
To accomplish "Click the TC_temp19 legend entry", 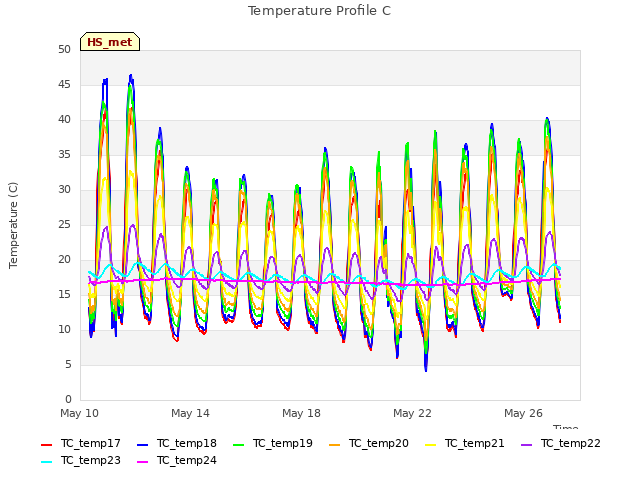I will pos(273,443).
